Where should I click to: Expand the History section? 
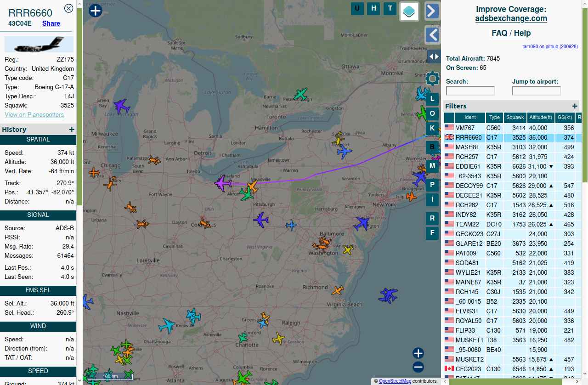pyautogui.click(x=71, y=130)
